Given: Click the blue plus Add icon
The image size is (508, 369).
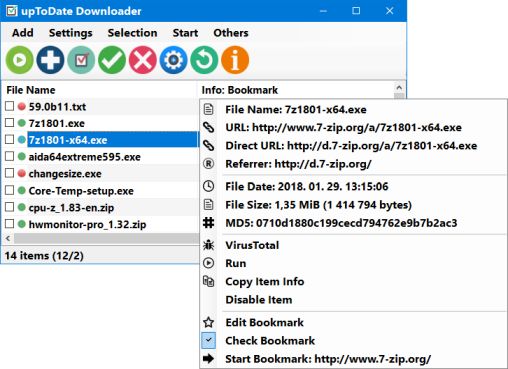Looking at the screenshot, I should (50, 60).
